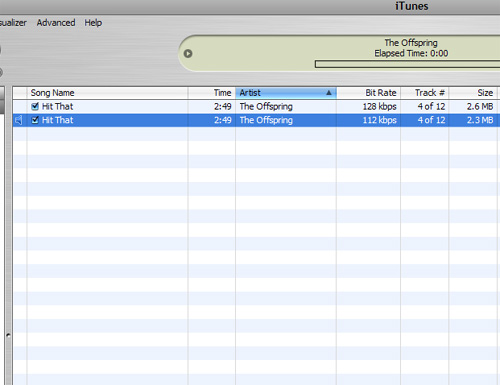
Task: Click the 112 kbps bit rate value
Action: click(x=380, y=120)
